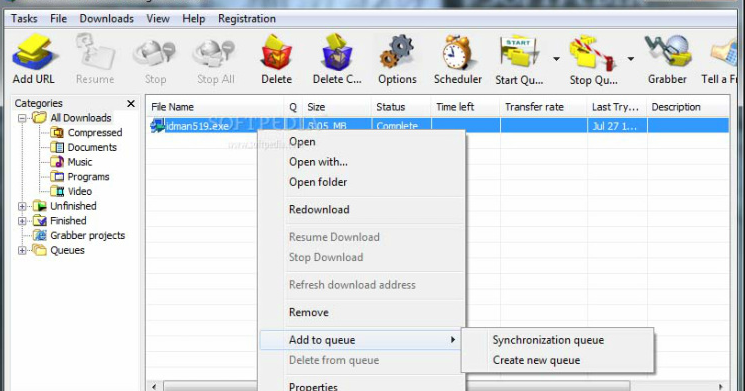
Task: Open the Stop Queue dropdown arrow
Action: [630, 59]
